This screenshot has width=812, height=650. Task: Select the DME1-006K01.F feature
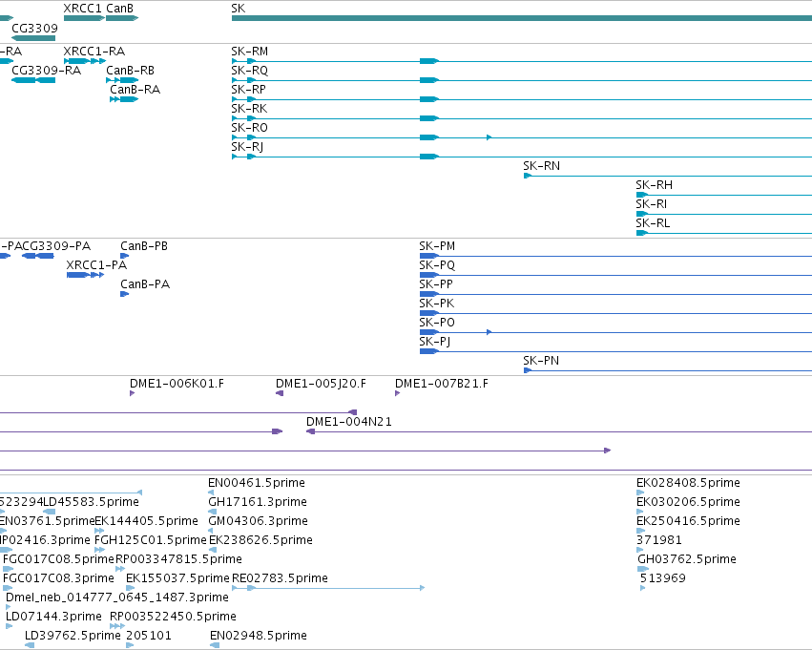click(x=132, y=393)
